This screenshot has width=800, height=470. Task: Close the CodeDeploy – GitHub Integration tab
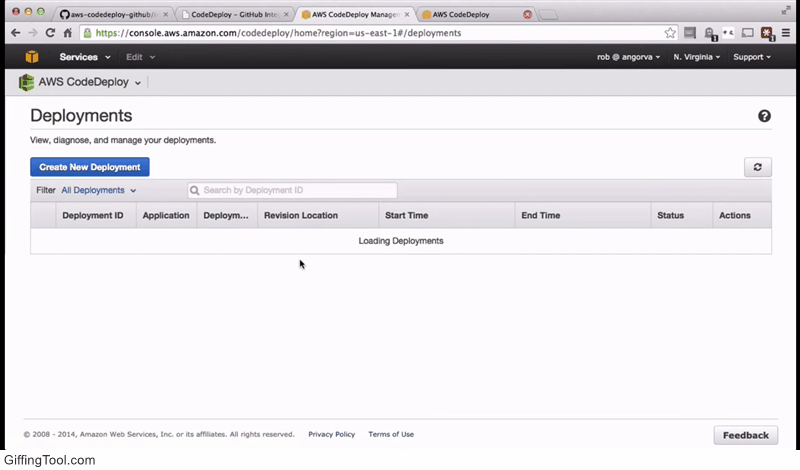pos(286,14)
